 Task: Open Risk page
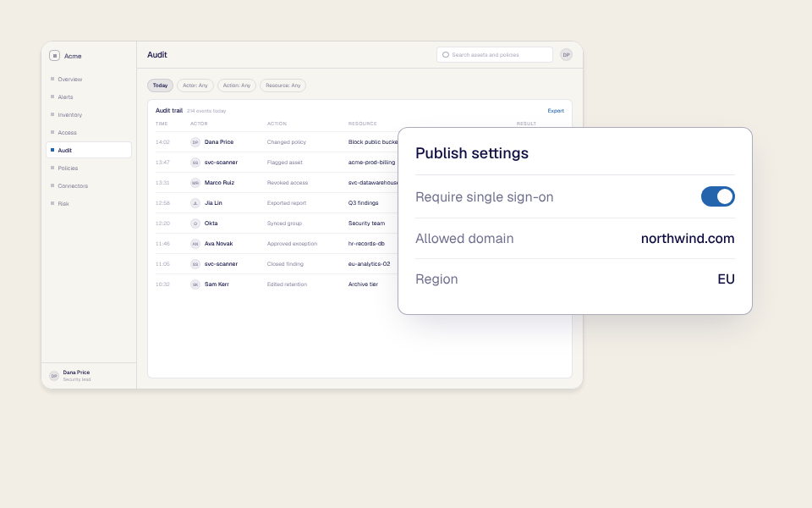[89, 203]
